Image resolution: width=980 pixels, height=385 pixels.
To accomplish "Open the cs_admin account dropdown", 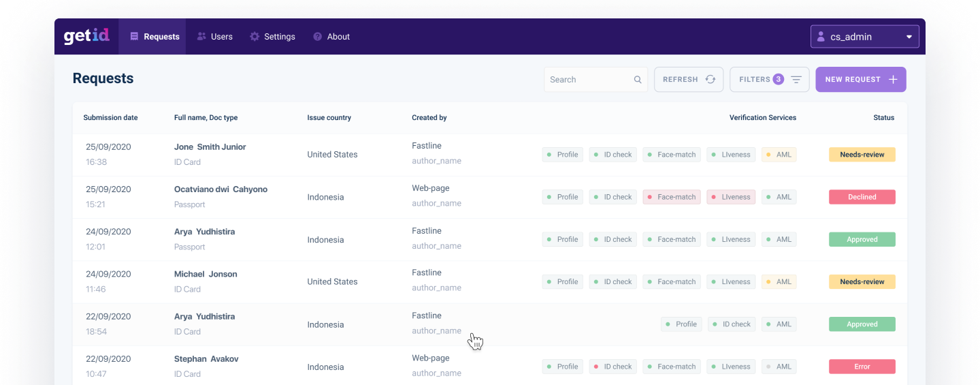I will (x=865, y=37).
